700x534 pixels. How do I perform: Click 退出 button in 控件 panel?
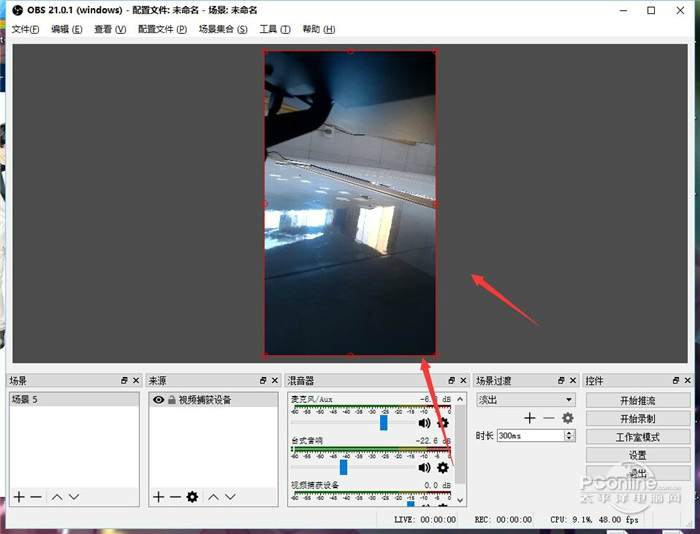click(638, 473)
